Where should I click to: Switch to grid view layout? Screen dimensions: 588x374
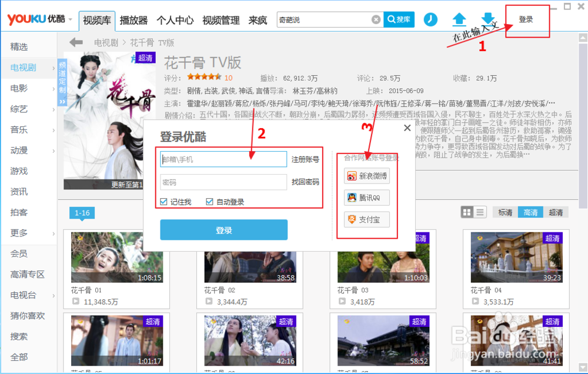pyautogui.click(x=467, y=212)
